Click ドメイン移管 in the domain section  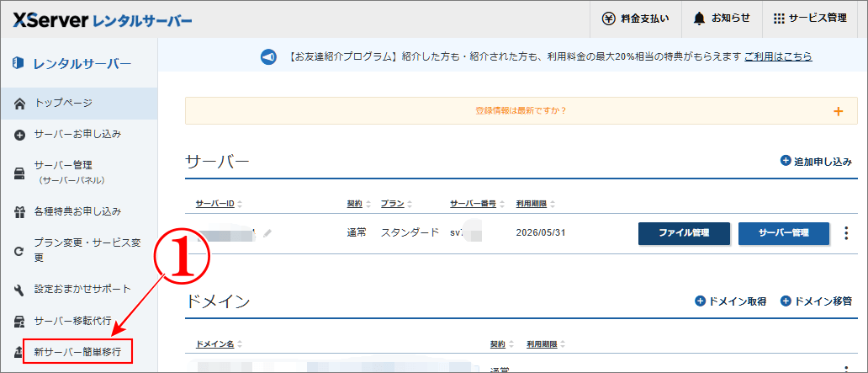tap(816, 301)
